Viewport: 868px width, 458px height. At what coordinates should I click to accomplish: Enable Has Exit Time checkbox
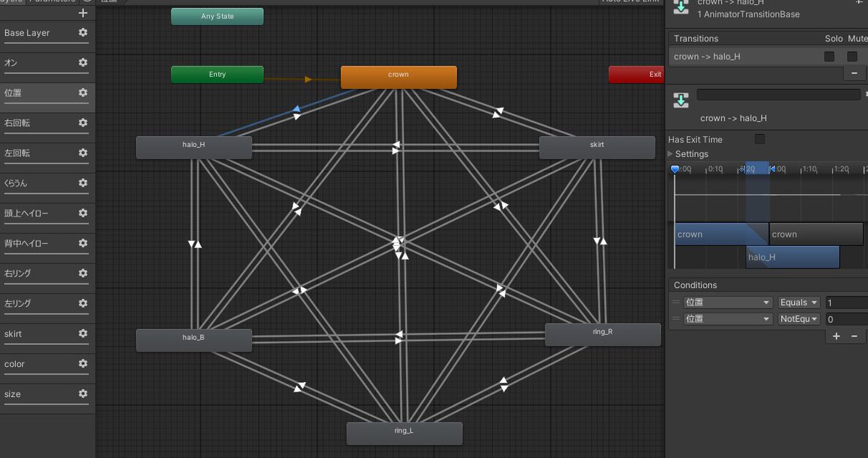click(x=759, y=139)
